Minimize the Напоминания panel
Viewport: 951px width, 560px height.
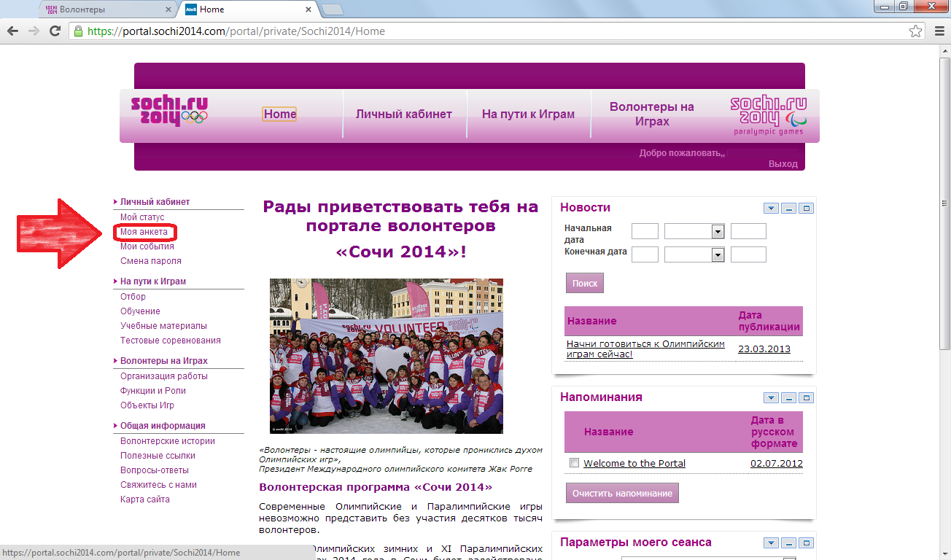[789, 398]
